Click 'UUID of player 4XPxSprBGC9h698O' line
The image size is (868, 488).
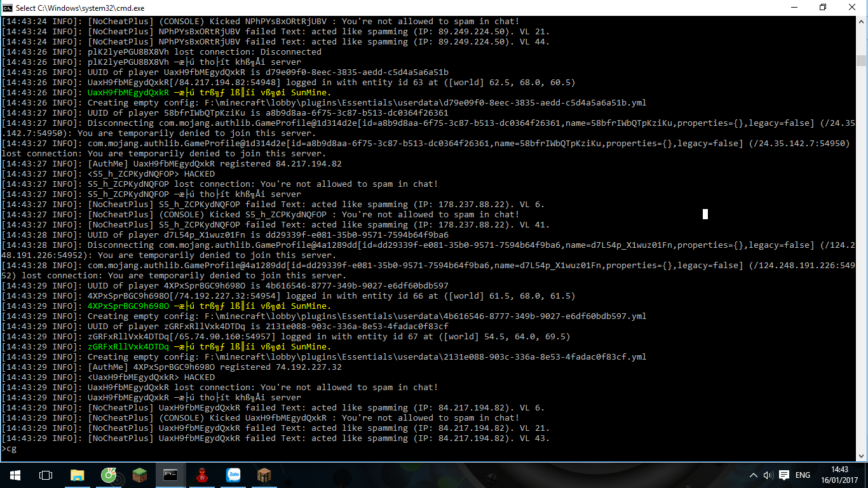click(225, 286)
